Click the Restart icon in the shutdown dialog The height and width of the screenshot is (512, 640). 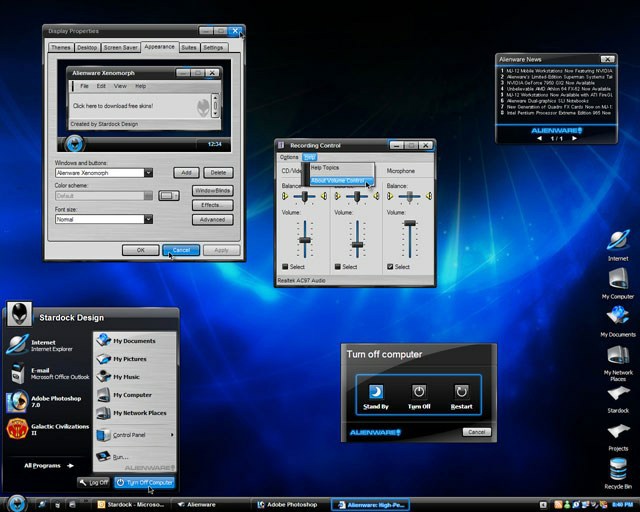pos(461,392)
